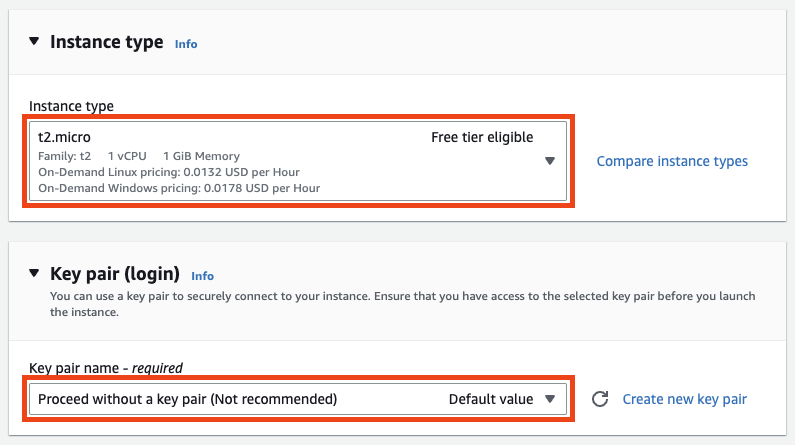
Task: Refresh the key pair list
Action: (600, 399)
